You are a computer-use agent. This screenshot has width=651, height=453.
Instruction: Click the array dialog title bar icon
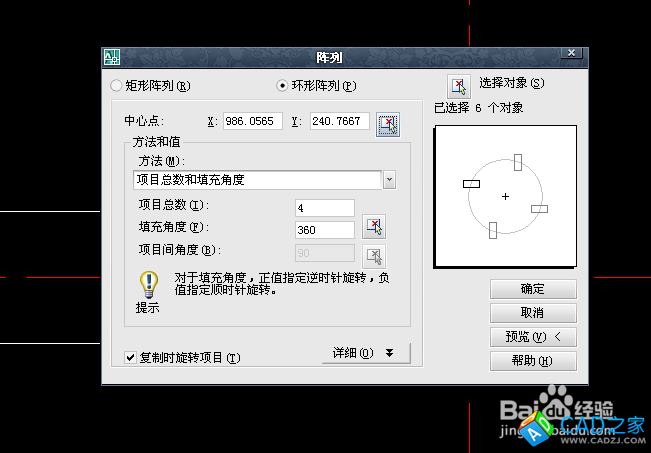point(112,57)
